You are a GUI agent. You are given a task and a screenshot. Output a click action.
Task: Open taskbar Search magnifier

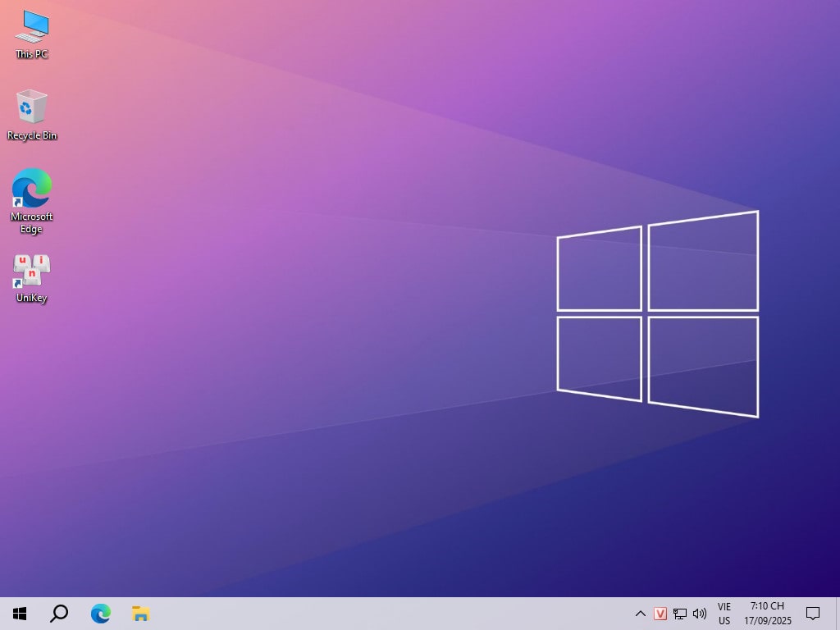(59, 614)
